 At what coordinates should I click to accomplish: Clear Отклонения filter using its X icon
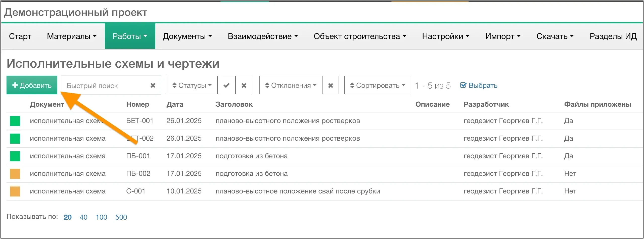tap(331, 85)
